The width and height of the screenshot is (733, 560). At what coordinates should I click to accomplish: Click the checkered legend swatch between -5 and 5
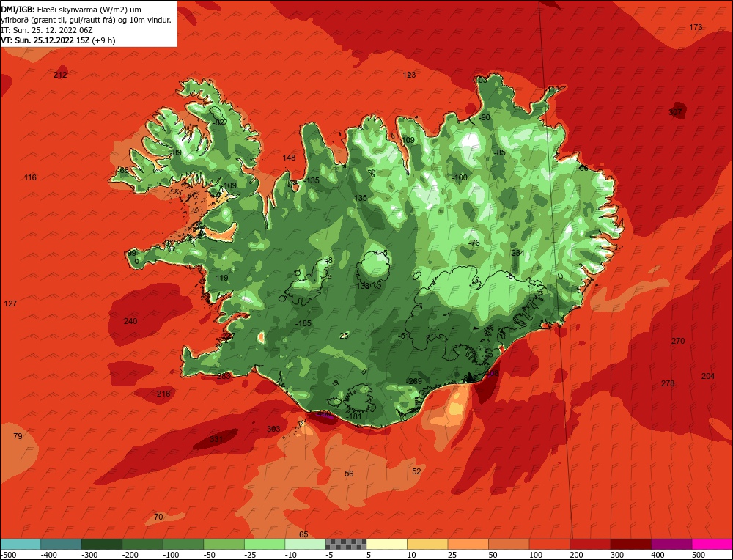tap(346, 544)
